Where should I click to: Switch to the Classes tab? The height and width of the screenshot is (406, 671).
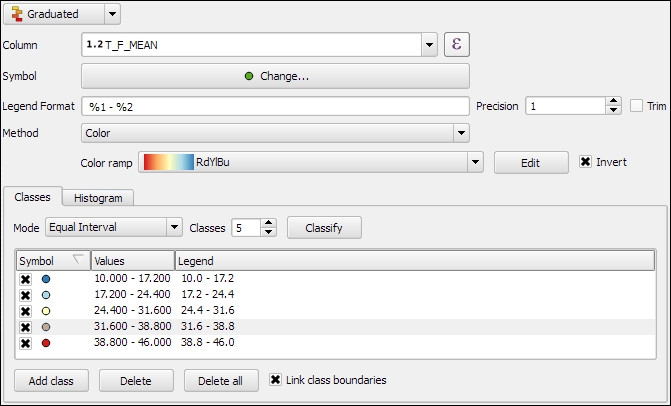[33, 197]
